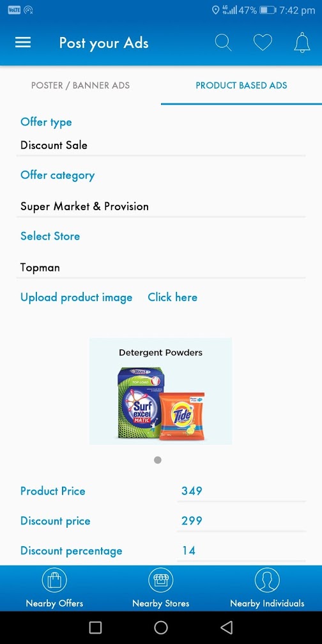Viewport: 322px width, 644px height.
Task: Open Nearby Individuals person icon
Action: tap(267, 581)
